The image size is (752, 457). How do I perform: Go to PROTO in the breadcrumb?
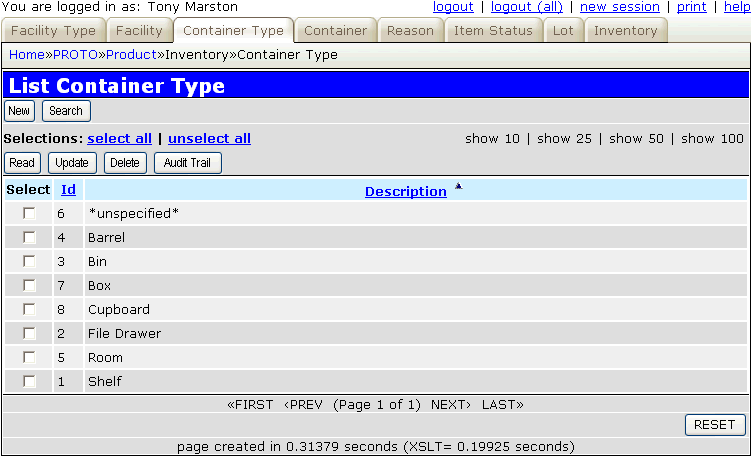(x=75, y=55)
